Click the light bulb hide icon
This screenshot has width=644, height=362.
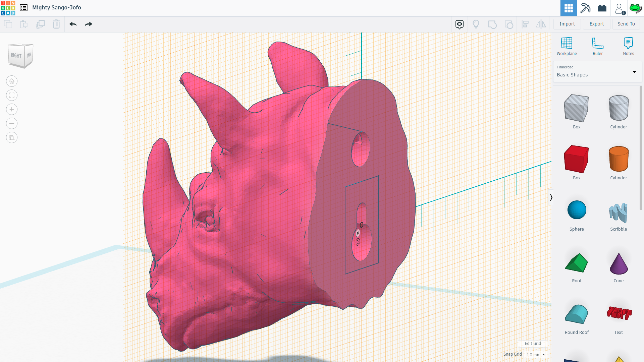pos(476,24)
